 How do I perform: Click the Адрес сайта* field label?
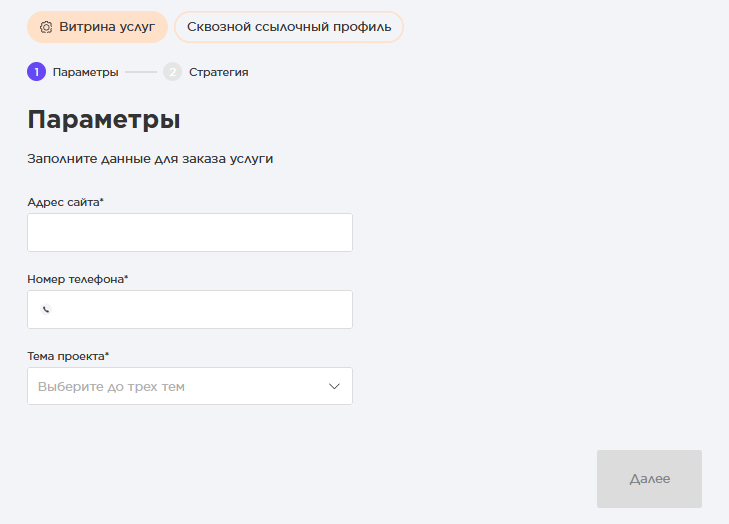point(66,202)
